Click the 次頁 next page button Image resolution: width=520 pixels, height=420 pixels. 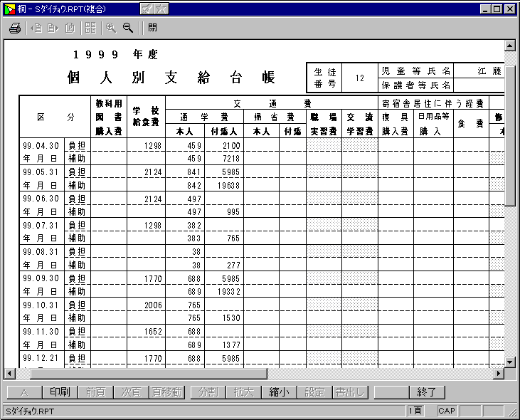(x=130, y=392)
